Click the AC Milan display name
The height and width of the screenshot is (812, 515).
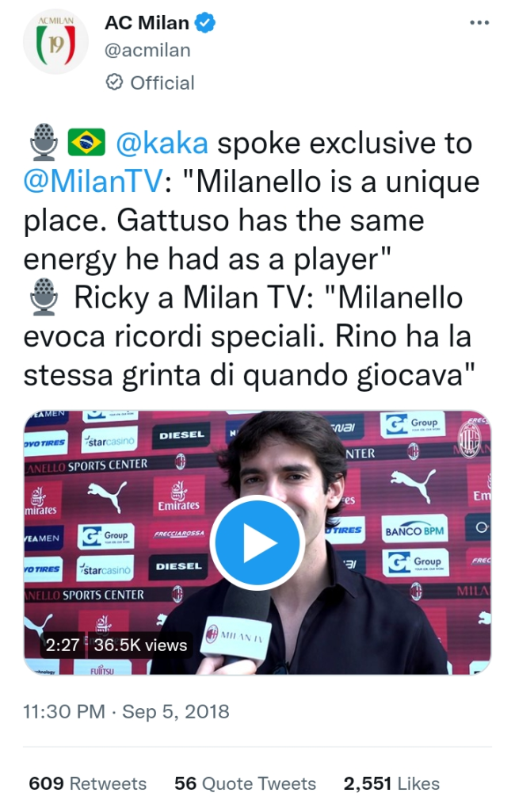tap(147, 23)
